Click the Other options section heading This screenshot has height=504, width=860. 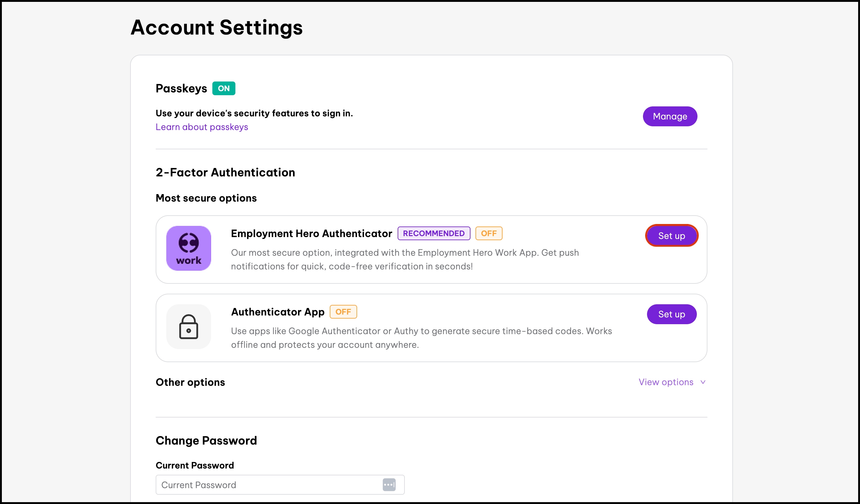pyautogui.click(x=190, y=382)
